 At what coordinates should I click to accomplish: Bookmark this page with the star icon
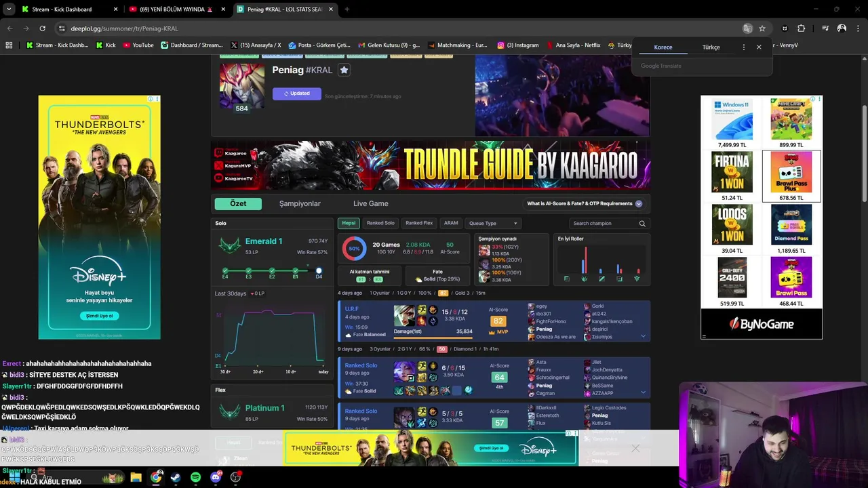tap(762, 28)
